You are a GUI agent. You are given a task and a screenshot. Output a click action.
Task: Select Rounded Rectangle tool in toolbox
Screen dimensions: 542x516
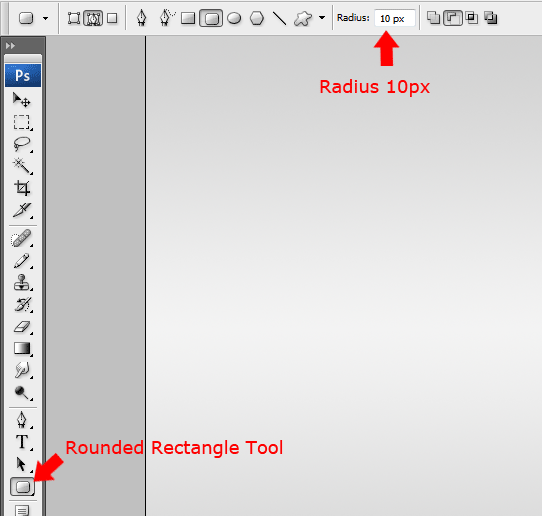pos(22,487)
